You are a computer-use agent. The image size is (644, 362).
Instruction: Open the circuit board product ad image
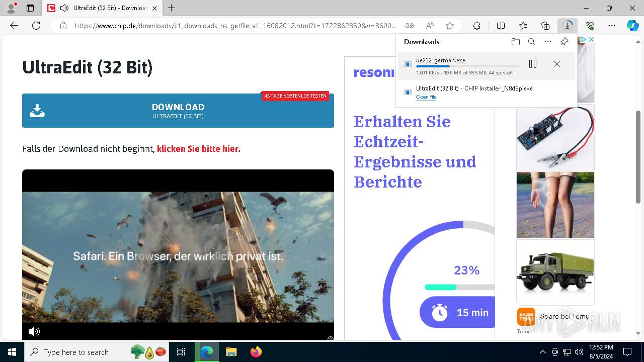coord(555,138)
